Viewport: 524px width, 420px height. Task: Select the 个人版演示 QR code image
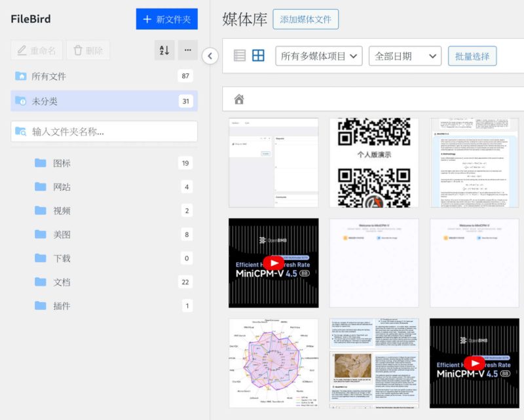[x=375, y=162]
